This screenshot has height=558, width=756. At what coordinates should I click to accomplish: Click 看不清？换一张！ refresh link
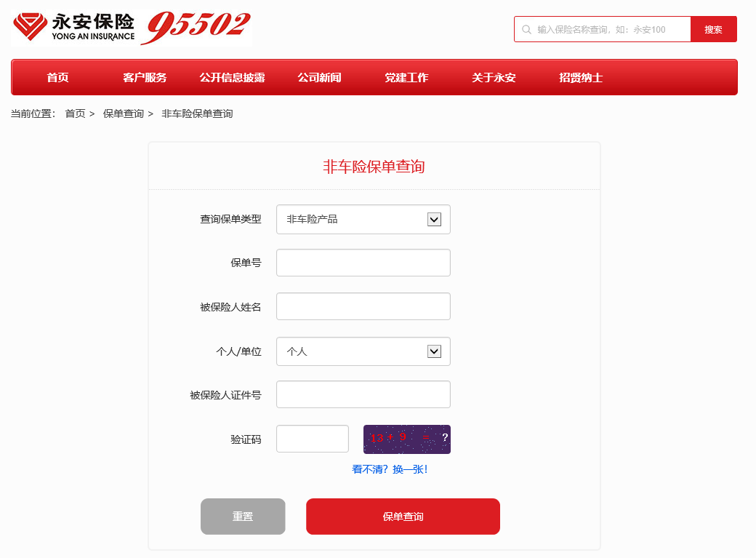point(390,469)
